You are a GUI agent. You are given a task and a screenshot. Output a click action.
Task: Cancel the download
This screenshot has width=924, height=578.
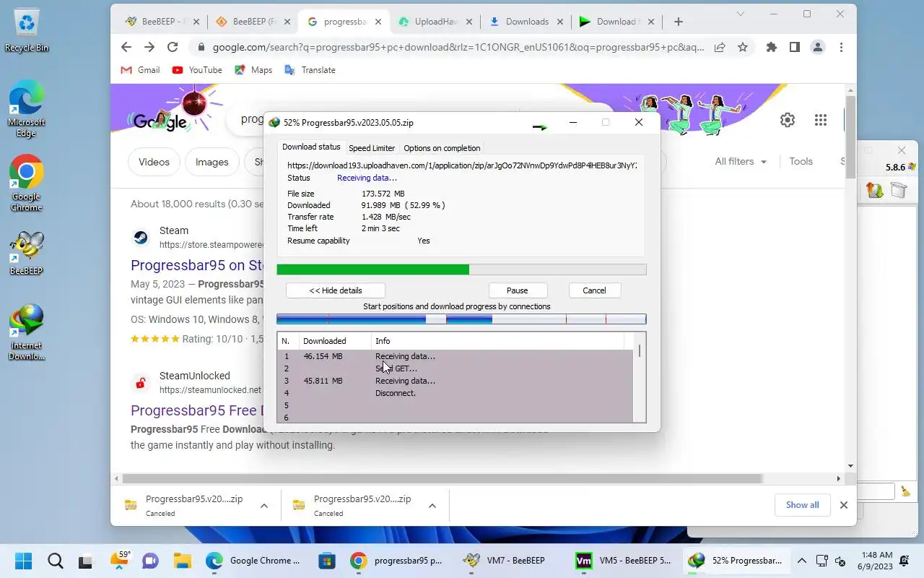(594, 290)
